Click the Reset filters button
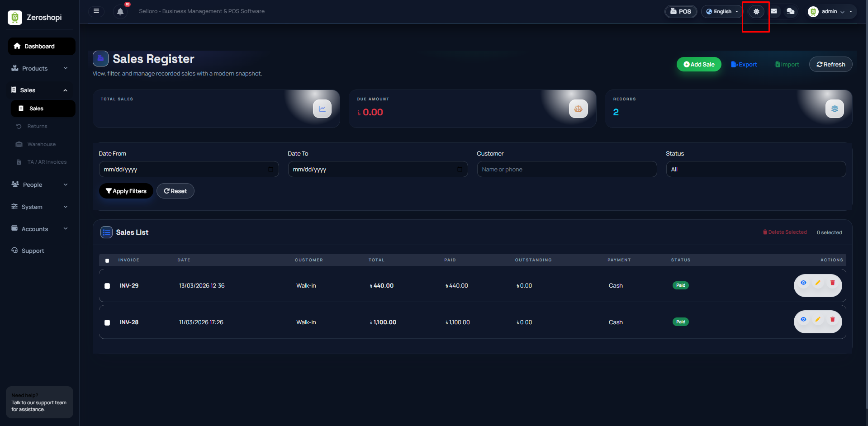The image size is (868, 426). [x=175, y=191]
